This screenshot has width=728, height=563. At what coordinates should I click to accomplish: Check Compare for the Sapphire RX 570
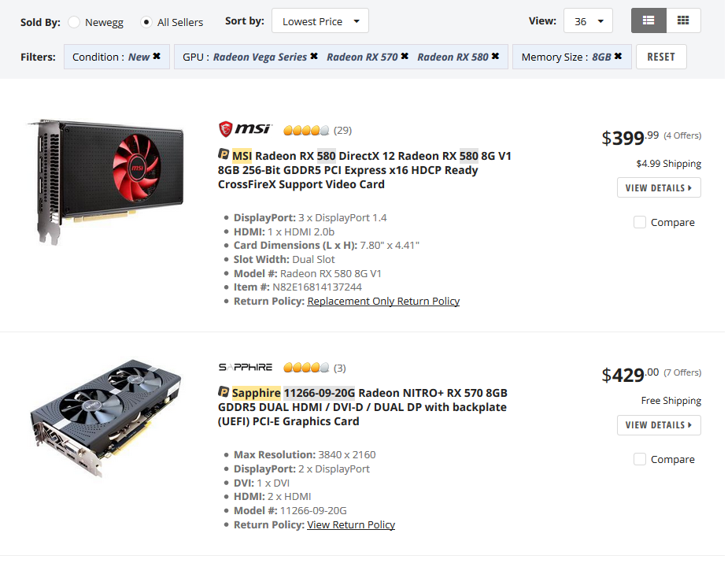(640, 459)
